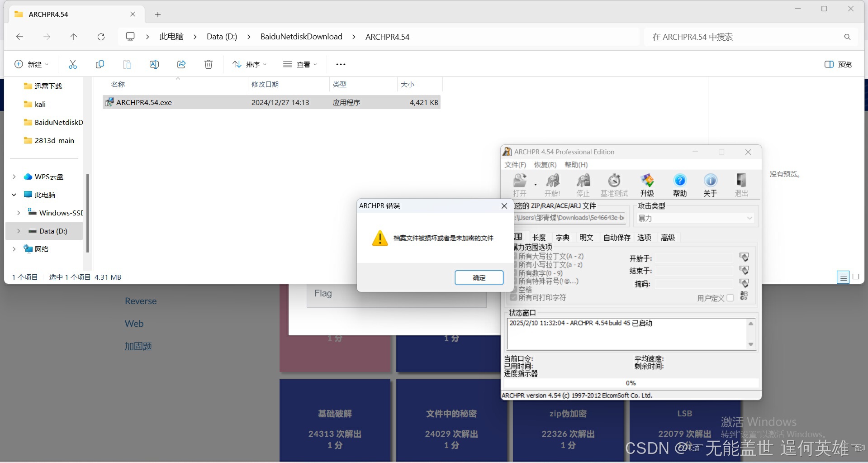This screenshot has height=463, width=868.
Task: Click the ARCHPR Stop icon
Action: (583, 181)
